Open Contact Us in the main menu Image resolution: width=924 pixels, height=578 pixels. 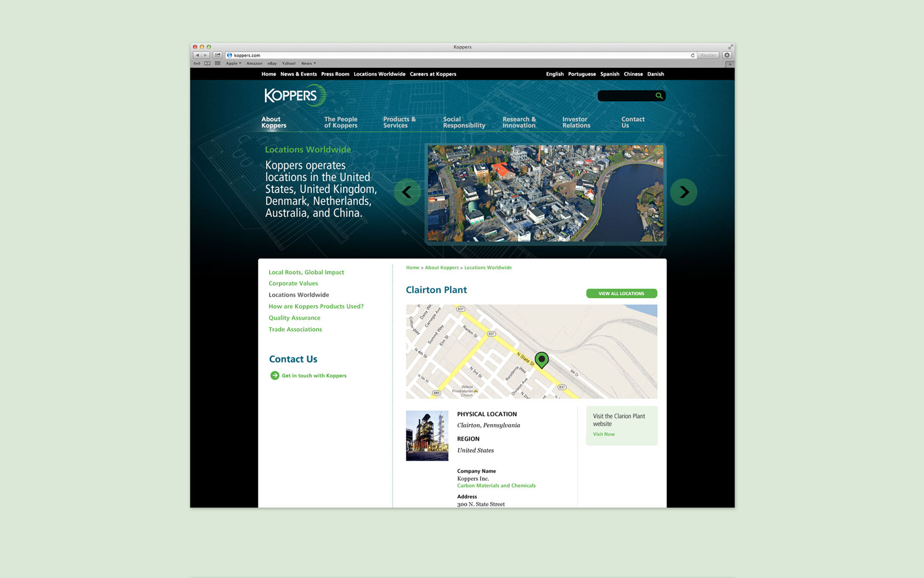pos(633,123)
